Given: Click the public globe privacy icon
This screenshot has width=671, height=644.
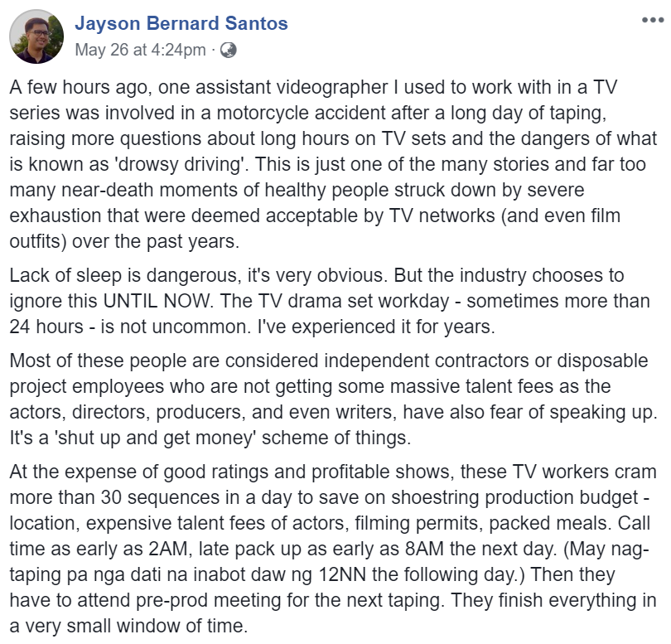Looking at the screenshot, I should (x=228, y=50).
